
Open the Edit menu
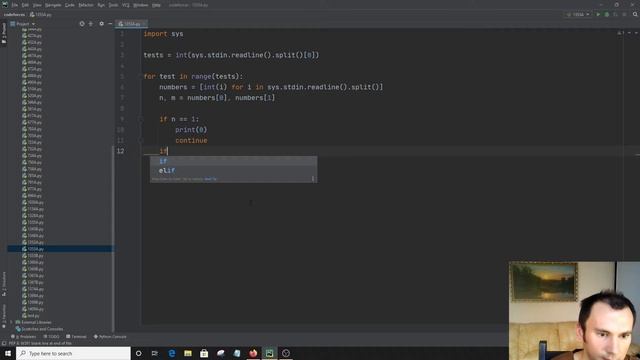click(x=25, y=5)
